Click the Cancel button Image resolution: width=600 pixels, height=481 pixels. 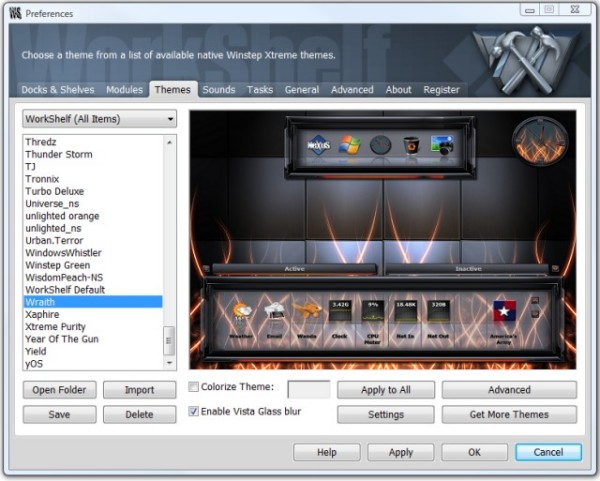[x=548, y=452]
